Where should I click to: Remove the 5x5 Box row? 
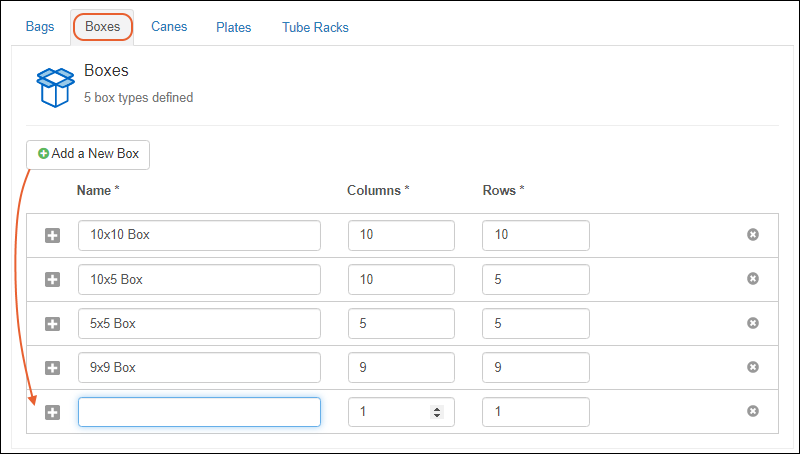[x=753, y=323]
